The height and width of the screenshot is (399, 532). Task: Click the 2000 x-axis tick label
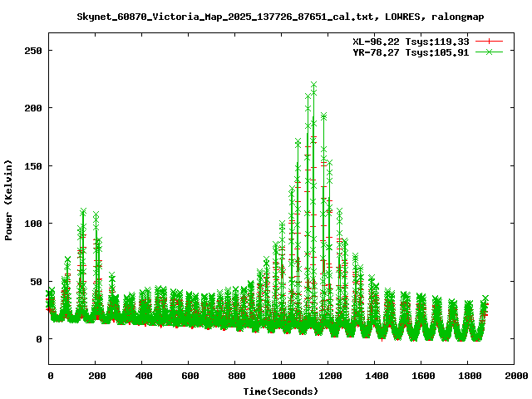(516, 376)
